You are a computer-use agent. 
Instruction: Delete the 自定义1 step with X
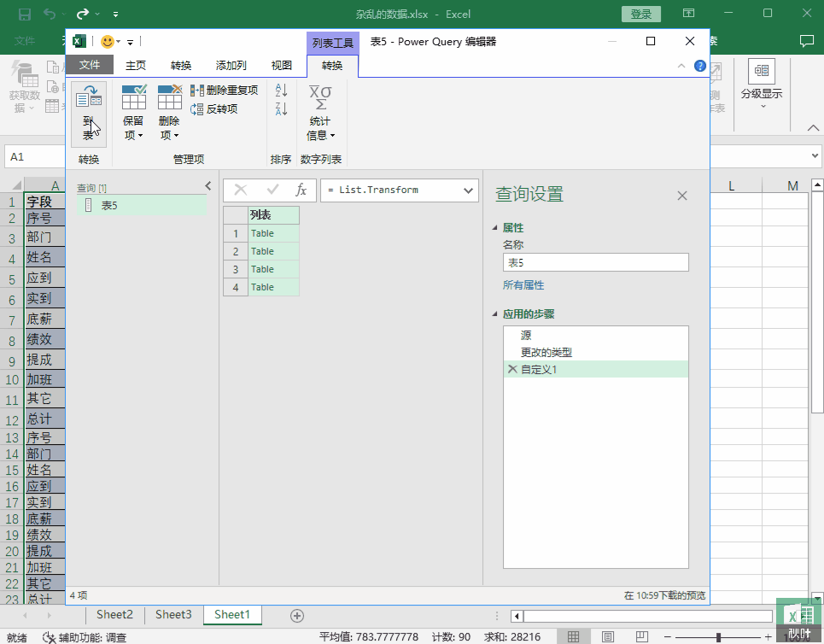point(512,369)
